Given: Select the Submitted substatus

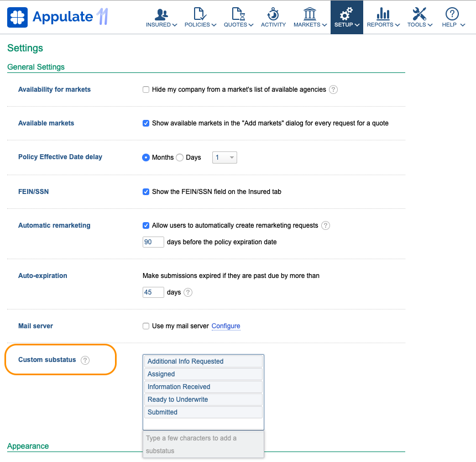Looking at the screenshot, I should [x=203, y=412].
